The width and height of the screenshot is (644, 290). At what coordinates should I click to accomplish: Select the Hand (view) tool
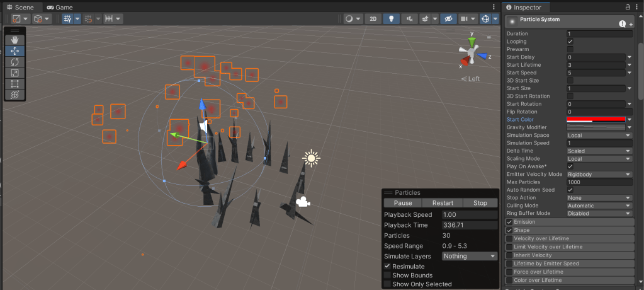click(14, 40)
